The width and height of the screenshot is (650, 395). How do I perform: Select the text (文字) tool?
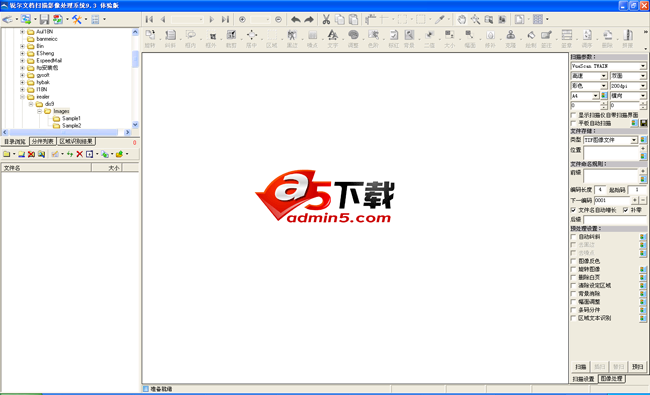point(332,36)
